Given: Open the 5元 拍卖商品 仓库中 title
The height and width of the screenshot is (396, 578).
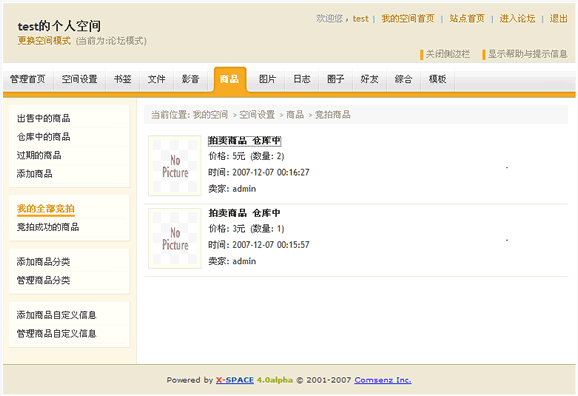Looking at the screenshot, I should coord(244,140).
